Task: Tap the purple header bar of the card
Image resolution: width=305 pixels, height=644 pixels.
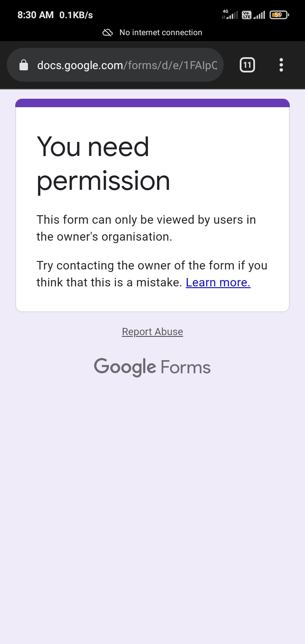Action: tap(152, 102)
